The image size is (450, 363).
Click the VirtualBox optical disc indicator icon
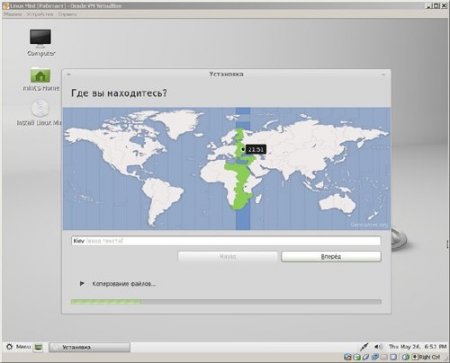tap(357, 357)
